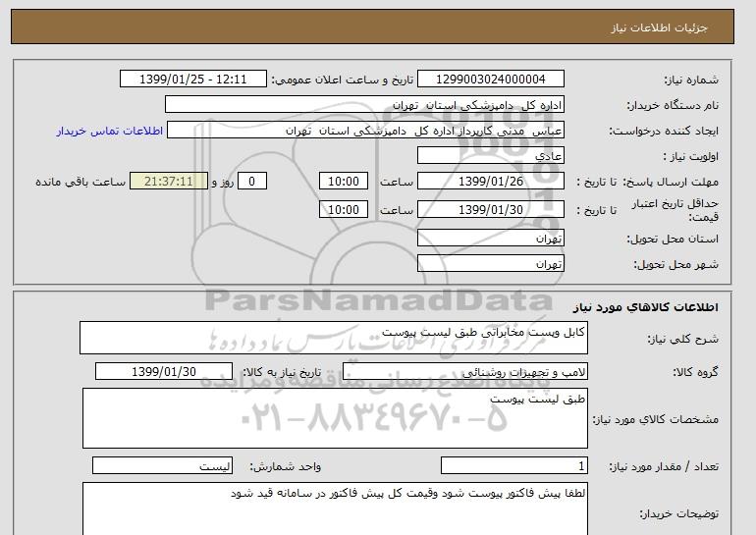
Task: Click price validity time field 10:00
Action: coord(344,210)
